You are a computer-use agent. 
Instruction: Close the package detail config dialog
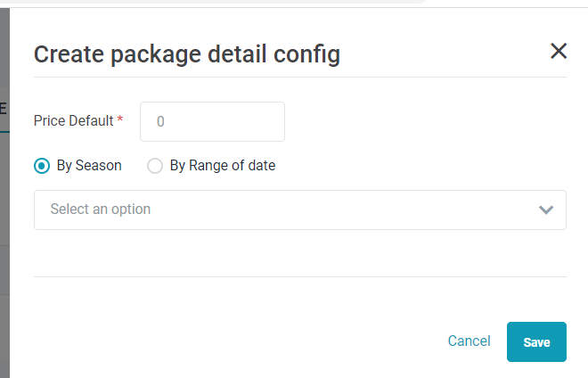tap(559, 51)
